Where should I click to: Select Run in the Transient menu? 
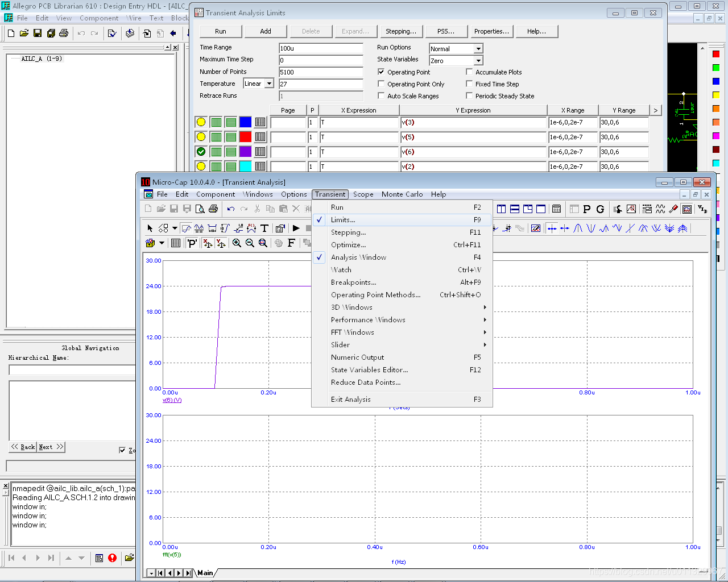pyautogui.click(x=402, y=207)
